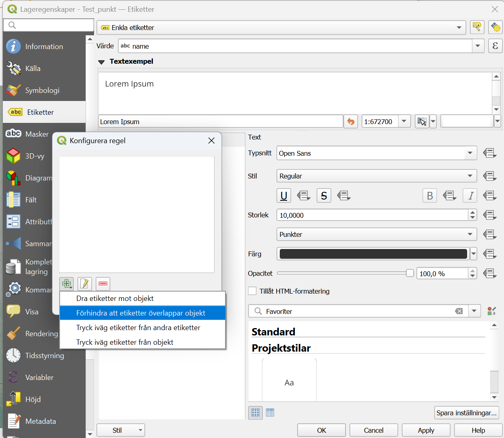Screen dimensions: 504x438
Task: Open expression builder for Värde
Action: coord(495,46)
